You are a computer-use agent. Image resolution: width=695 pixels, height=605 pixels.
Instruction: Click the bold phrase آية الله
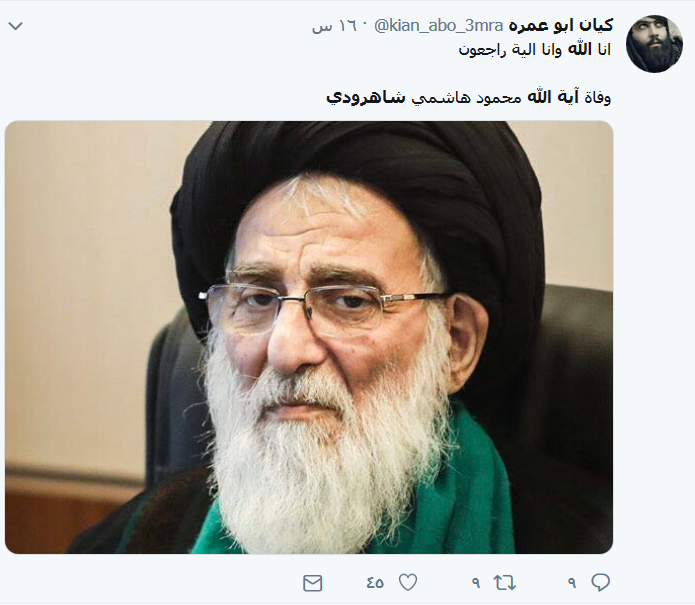(x=553, y=97)
